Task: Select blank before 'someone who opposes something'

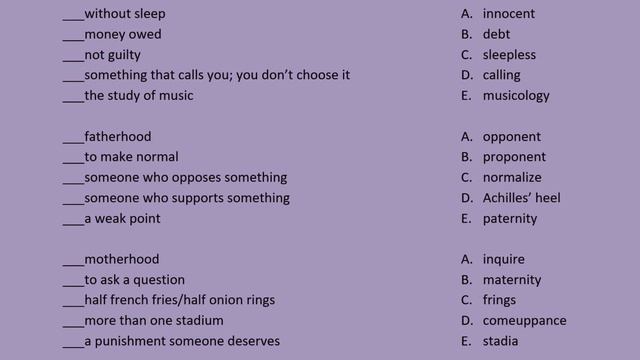Action: click(x=73, y=182)
